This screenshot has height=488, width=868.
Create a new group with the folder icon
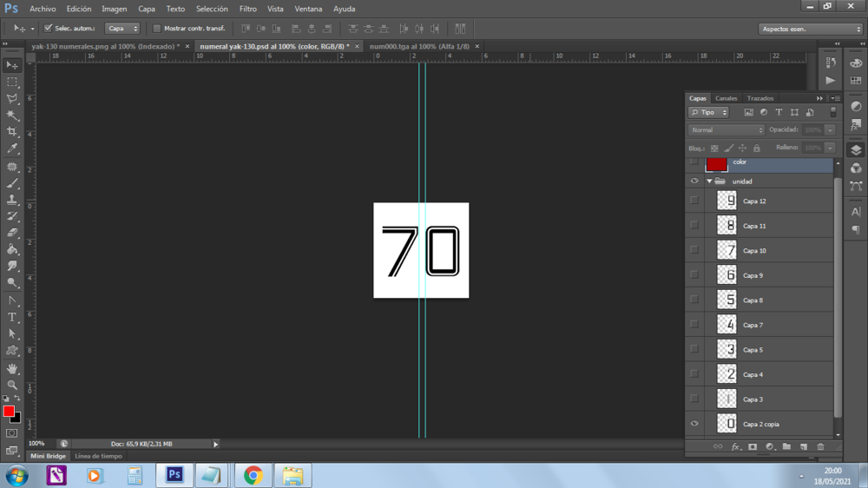pyautogui.click(x=786, y=446)
